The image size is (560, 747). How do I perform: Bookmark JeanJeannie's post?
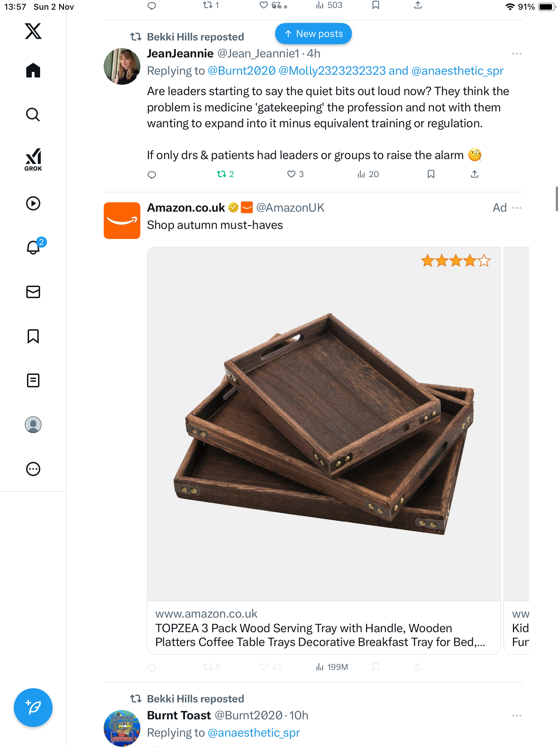[431, 174]
